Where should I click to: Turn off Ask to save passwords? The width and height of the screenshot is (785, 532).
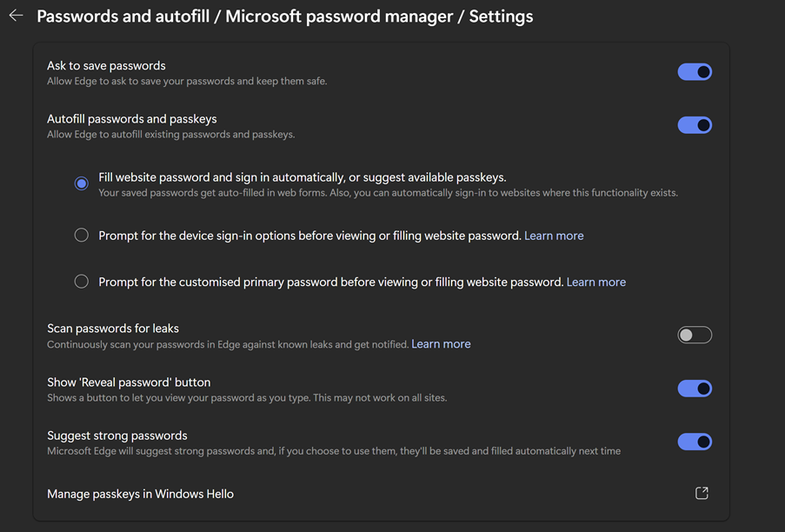[x=694, y=71]
